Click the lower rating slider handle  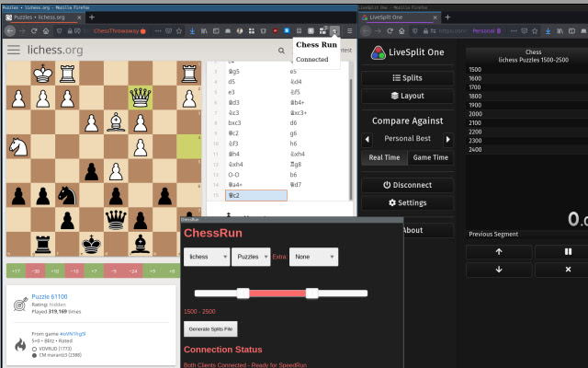click(x=243, y=293)
